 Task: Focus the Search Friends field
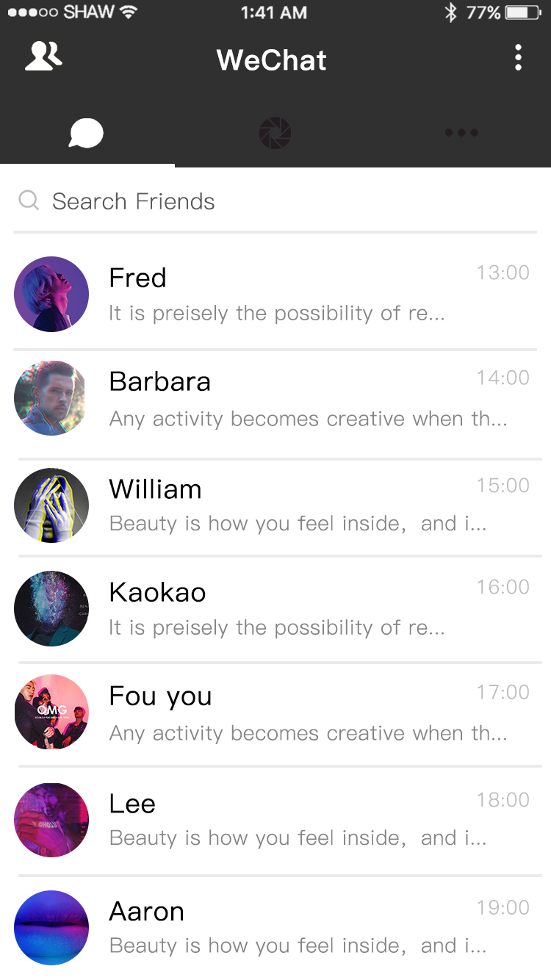[275, 201]
